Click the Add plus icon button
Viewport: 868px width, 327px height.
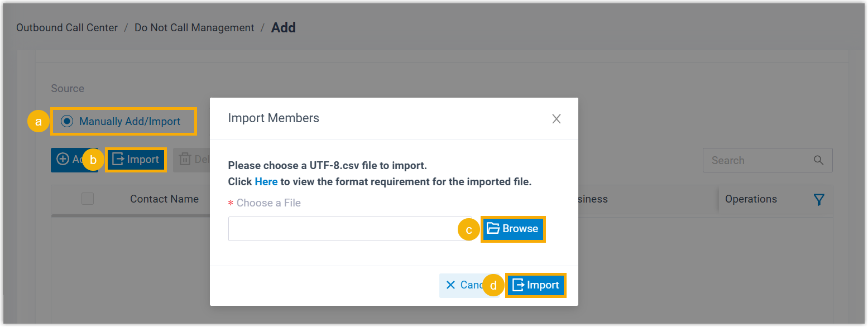click(64, 160)
